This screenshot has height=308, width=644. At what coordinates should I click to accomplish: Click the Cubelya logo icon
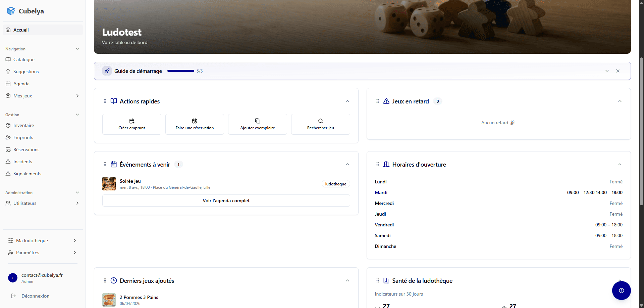click(11, 11)
